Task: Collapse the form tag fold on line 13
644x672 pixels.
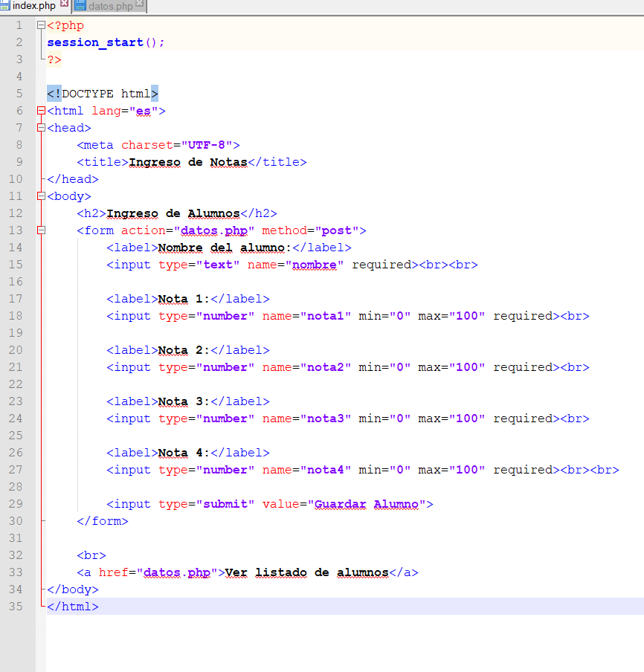Action: click(41, 230)
